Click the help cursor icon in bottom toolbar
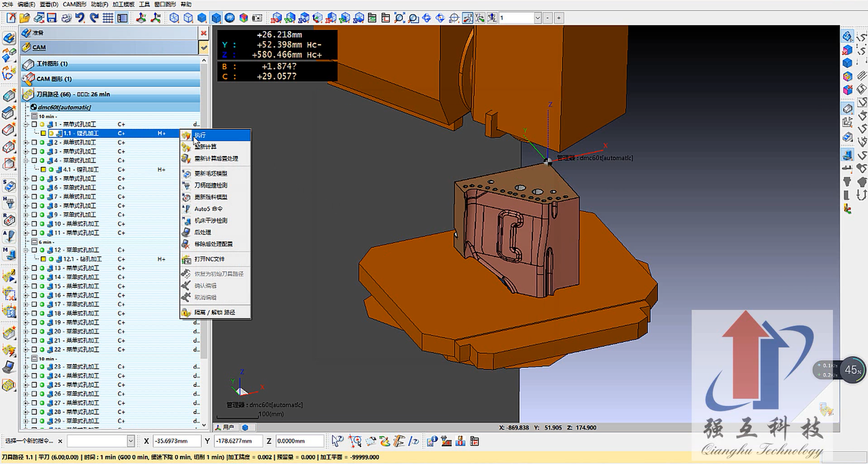Screen dimensions: 868x464 tap(337, 441)
